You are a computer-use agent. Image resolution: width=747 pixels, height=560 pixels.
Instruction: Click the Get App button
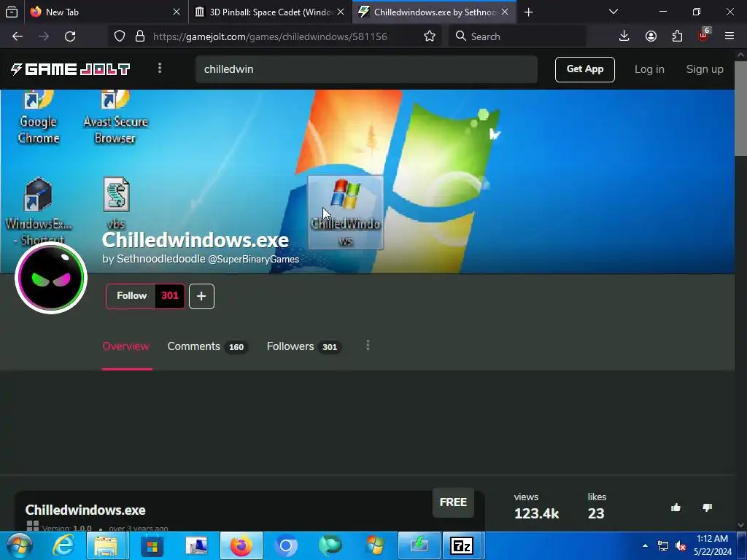tap(584, 69)
